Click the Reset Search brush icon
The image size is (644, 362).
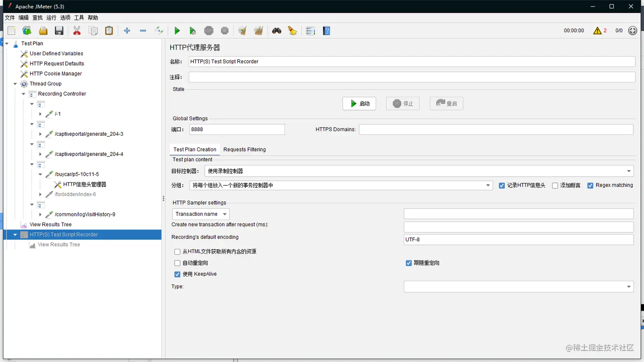coord(293,31)
